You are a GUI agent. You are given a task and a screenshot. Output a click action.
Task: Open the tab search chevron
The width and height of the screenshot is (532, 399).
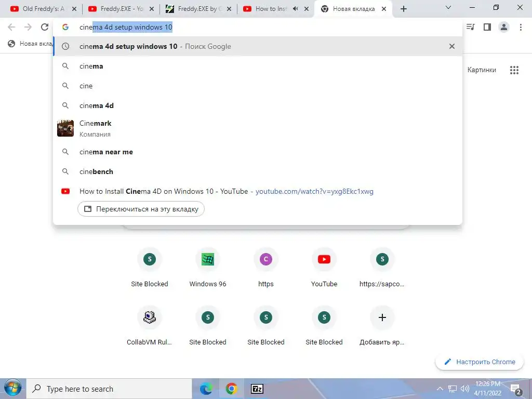448,7
